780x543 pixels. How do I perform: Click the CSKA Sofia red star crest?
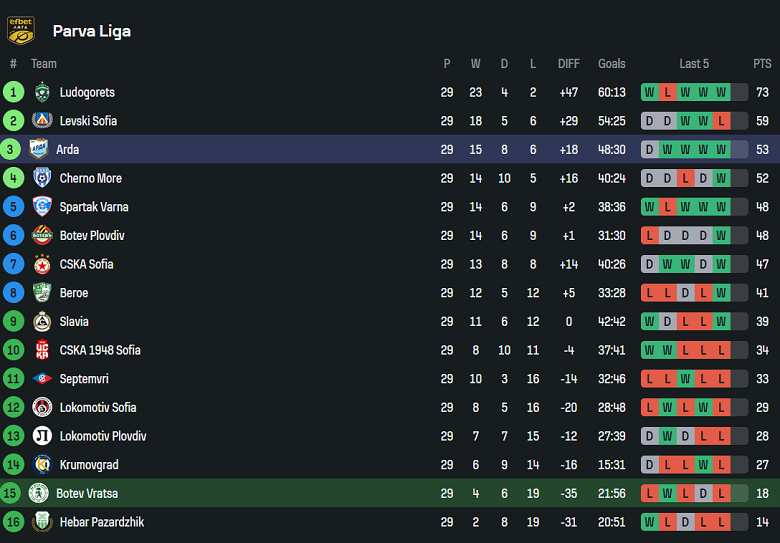coord(41,264)
